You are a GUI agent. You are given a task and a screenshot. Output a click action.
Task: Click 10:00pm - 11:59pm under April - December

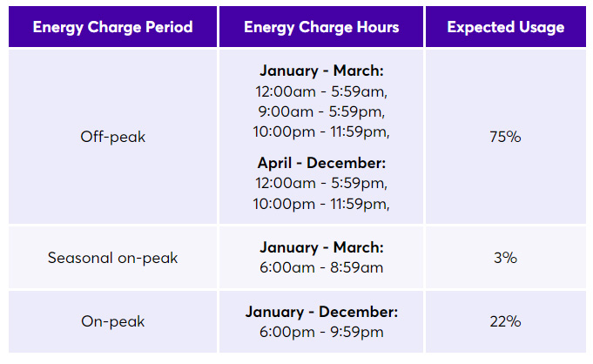pos(321,203)
